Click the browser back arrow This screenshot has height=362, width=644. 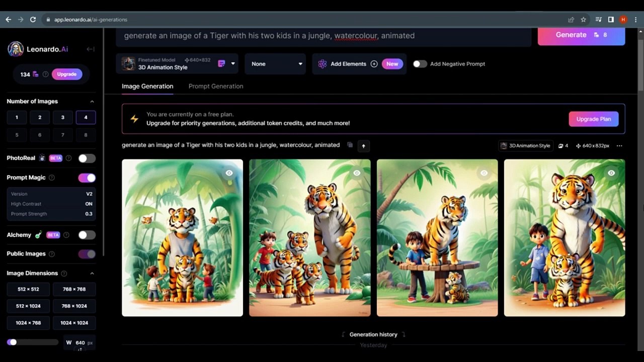point(8,20)
